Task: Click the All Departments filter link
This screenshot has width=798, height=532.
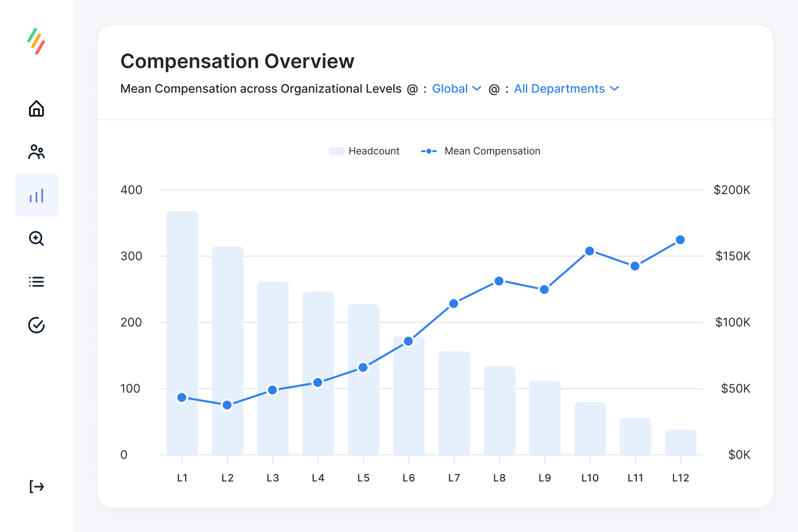Action: pyautogui.click(x=559, y=88)
